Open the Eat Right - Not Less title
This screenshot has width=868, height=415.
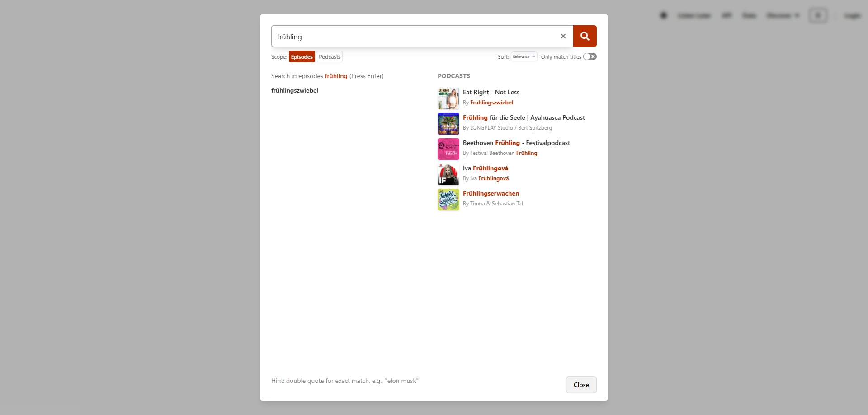click(491, 92)
